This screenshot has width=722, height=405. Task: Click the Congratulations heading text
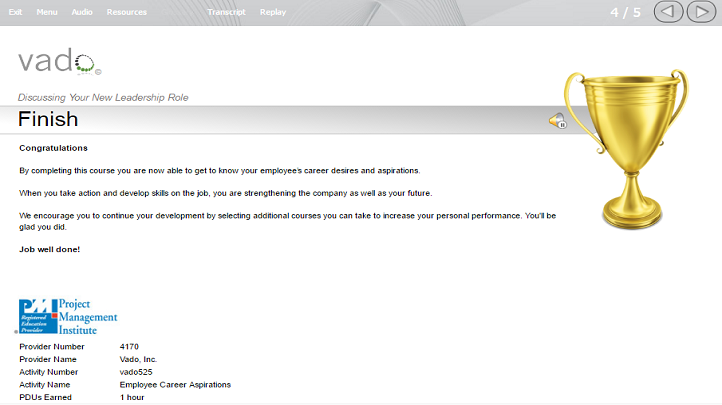coord(53,148)
